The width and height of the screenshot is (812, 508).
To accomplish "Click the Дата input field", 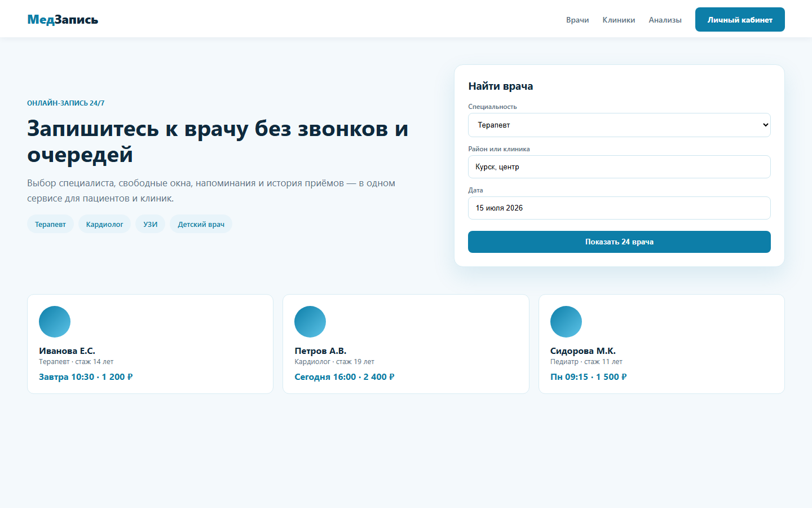I will (619, 208).
